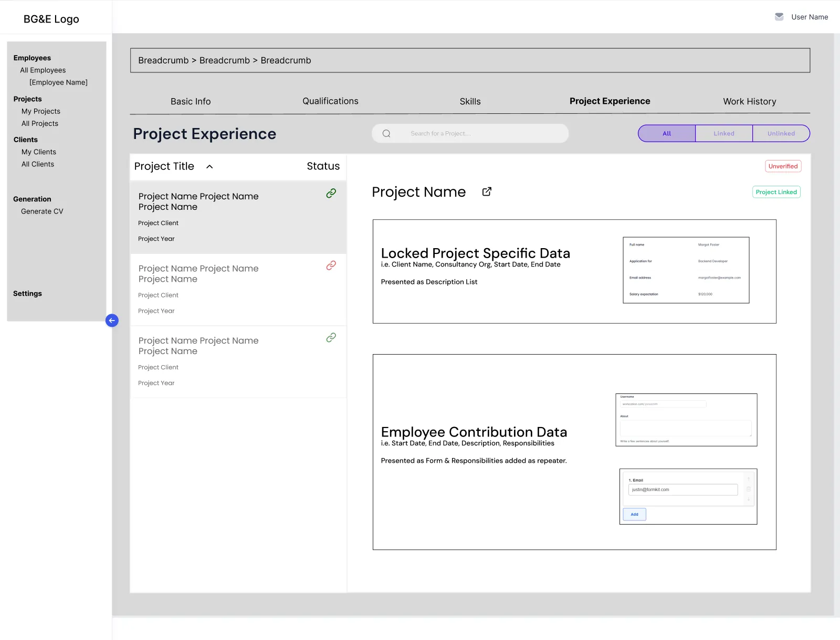Click the Project Linked badge
This screenshot has width=840, height=640.
[776, 192]
